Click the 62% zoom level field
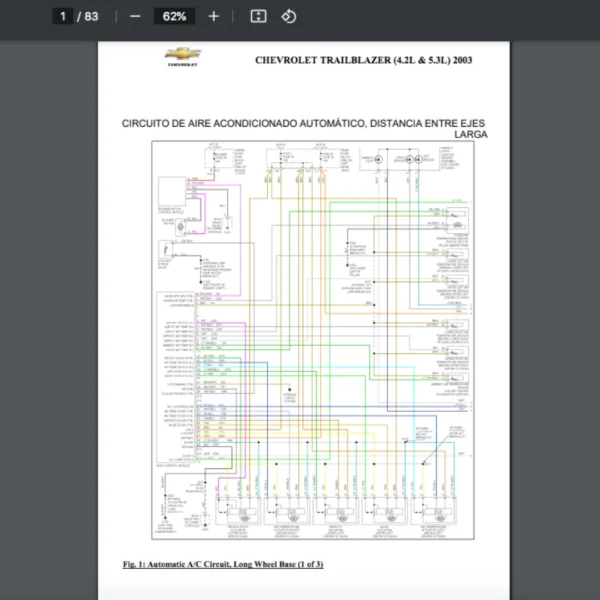 coord(174,16)
